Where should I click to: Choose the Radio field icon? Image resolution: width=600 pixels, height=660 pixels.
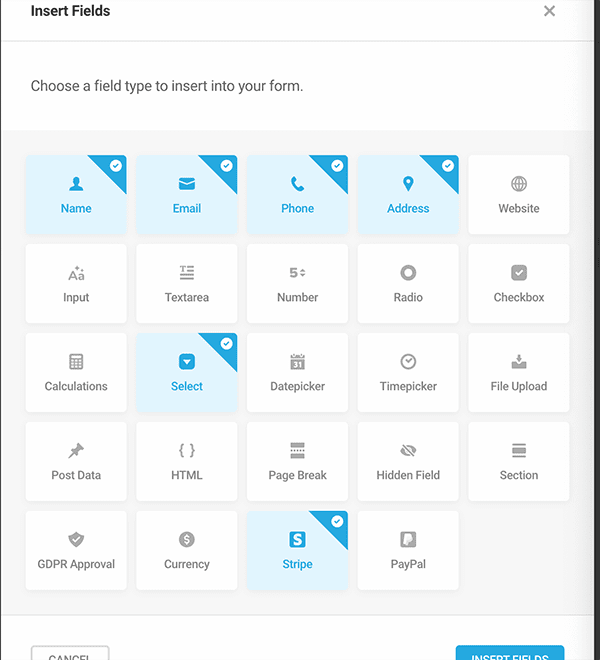click(x=408, y=273)
